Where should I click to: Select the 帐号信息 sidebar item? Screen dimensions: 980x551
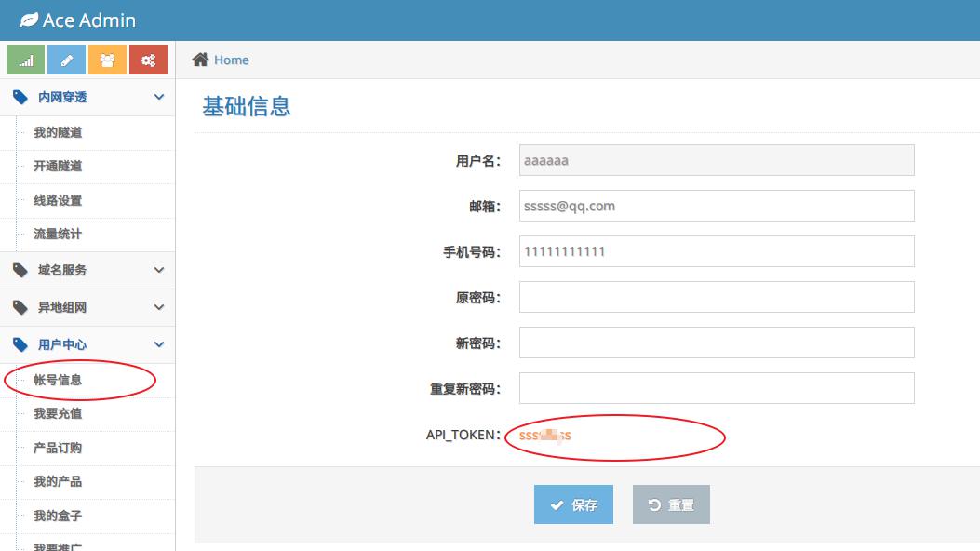[x=58, y=380]
